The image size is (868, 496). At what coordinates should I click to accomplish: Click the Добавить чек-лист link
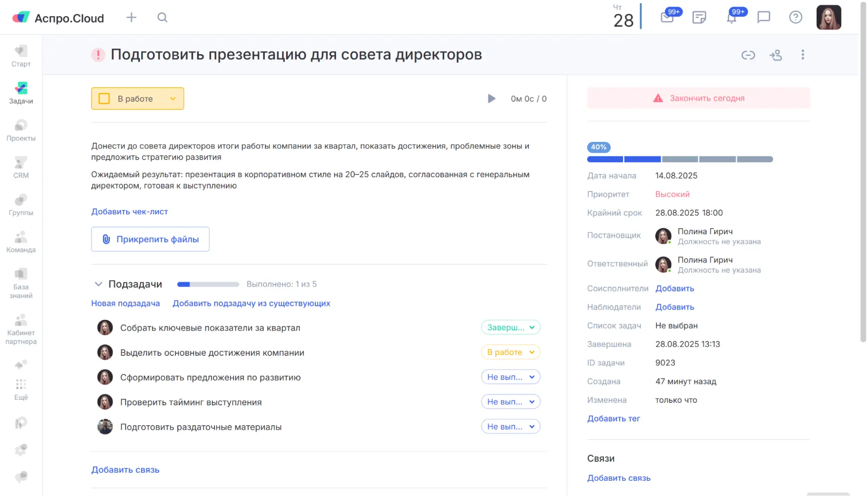pyautogui.click(x=129, y=211)
